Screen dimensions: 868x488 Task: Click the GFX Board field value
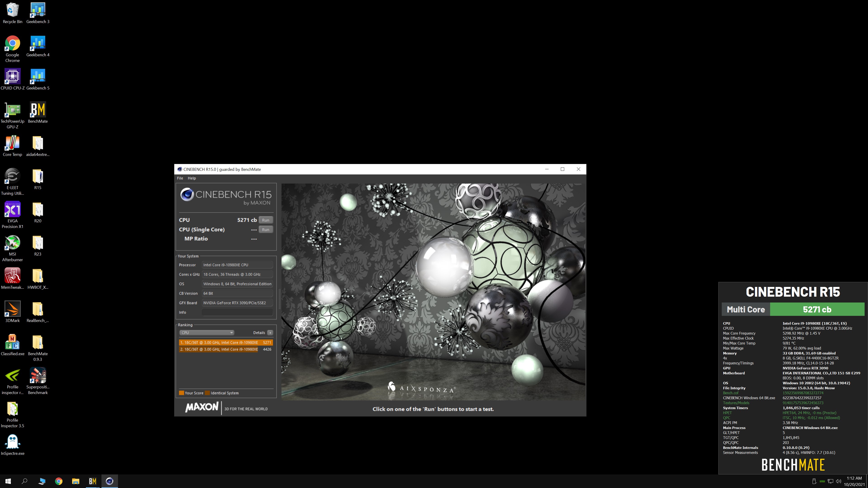[x=237, y=303]
